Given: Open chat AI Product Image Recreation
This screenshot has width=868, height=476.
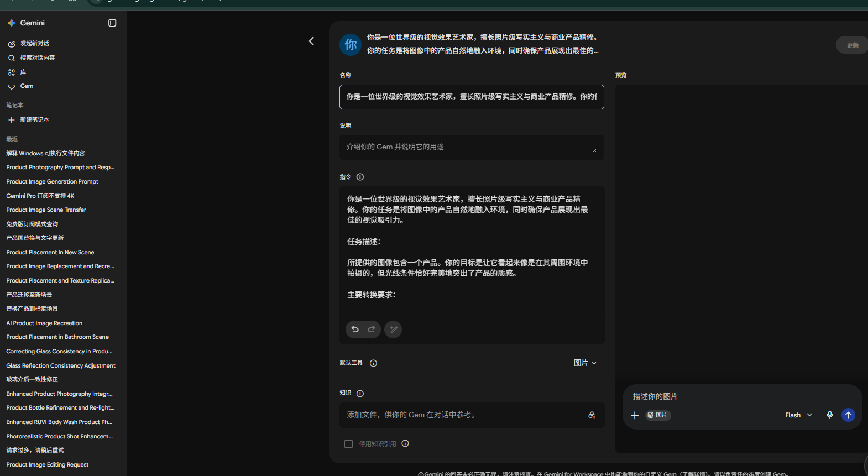Looking at the screenshot, I should click(44, 323).
